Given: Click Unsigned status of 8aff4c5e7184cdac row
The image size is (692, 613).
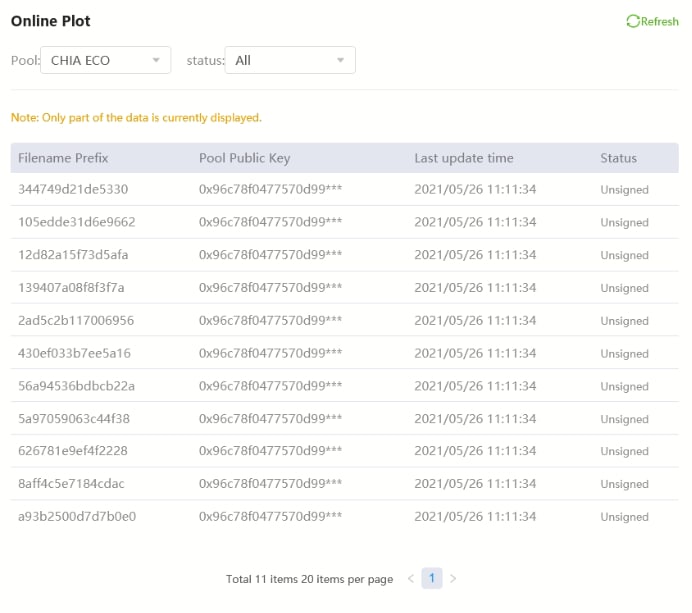Looking at the screenshot, I should coord(624,484).
